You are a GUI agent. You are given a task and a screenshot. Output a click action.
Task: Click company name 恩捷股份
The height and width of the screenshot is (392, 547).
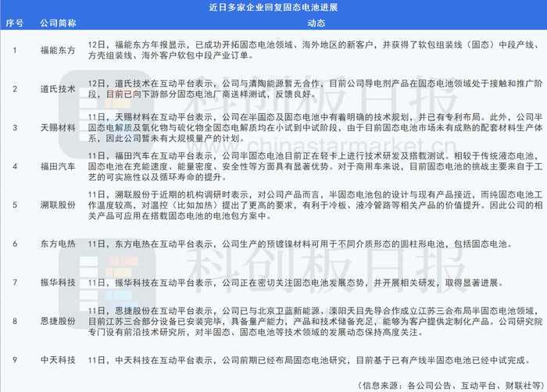[58, 321]
